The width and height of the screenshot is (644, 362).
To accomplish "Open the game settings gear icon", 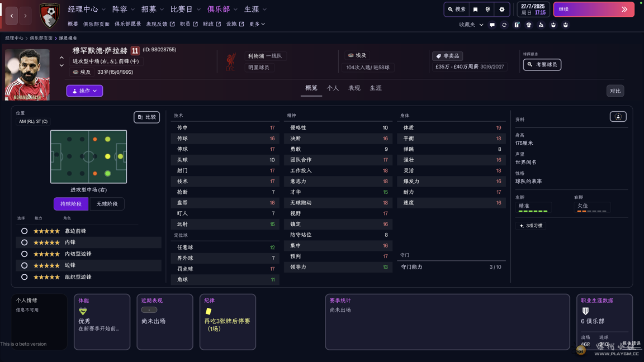I will pos(502,9).
